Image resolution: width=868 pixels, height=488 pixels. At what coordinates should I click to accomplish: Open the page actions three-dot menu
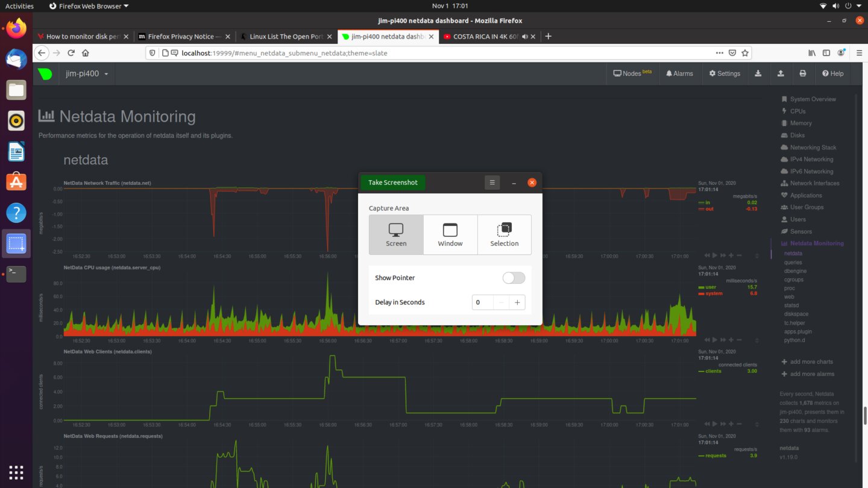point(719,53)
